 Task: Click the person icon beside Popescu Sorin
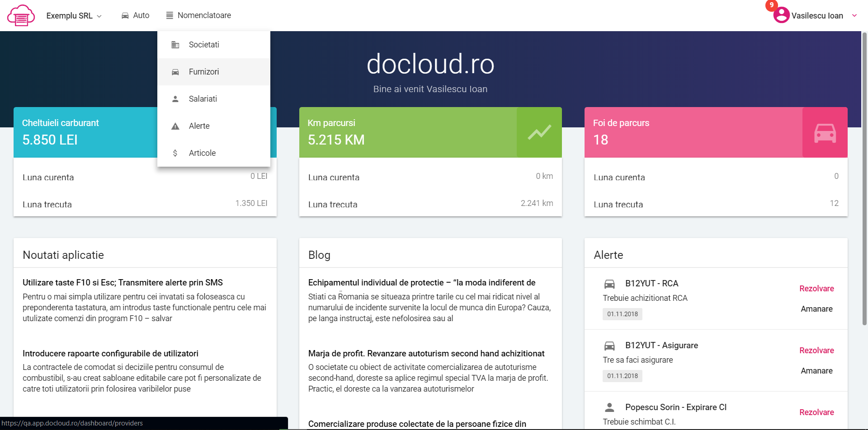tap(609, 407)
